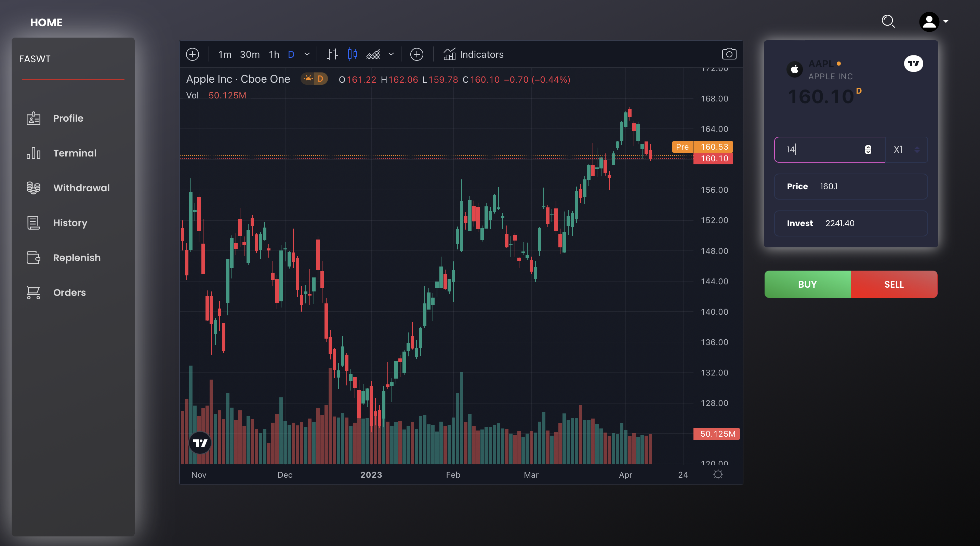Open the Terminal section
980x546 pixels.
coord(75,153)
